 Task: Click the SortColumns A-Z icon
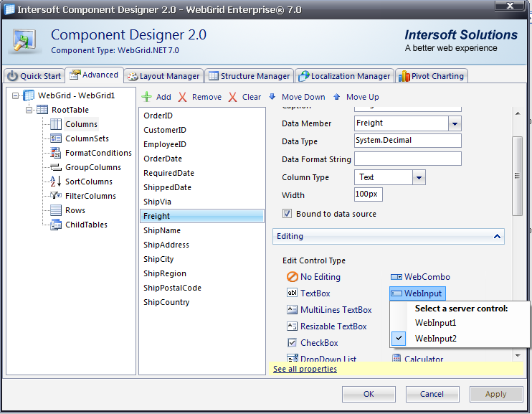click(56, 182)
